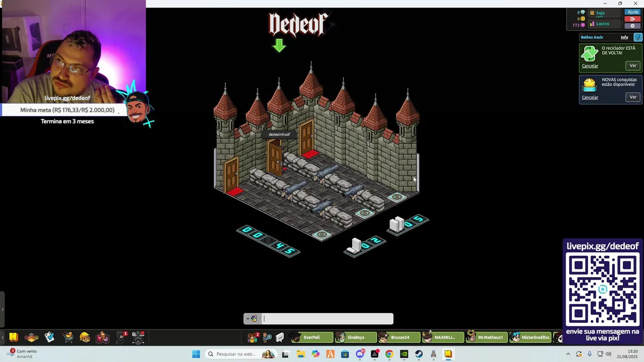Open the weather widget Com vento
Viewport: 644px width, 362px height.
21,354
